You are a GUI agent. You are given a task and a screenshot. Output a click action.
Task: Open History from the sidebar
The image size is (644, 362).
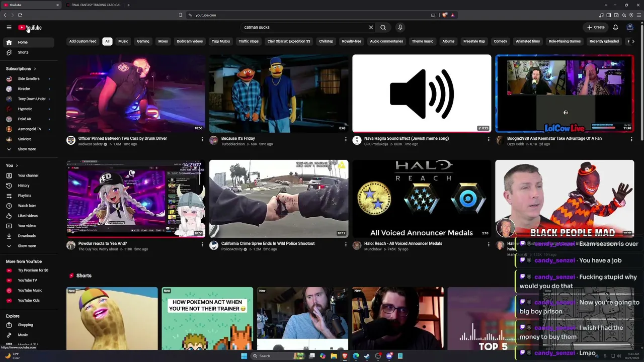[x=28, y=186]
